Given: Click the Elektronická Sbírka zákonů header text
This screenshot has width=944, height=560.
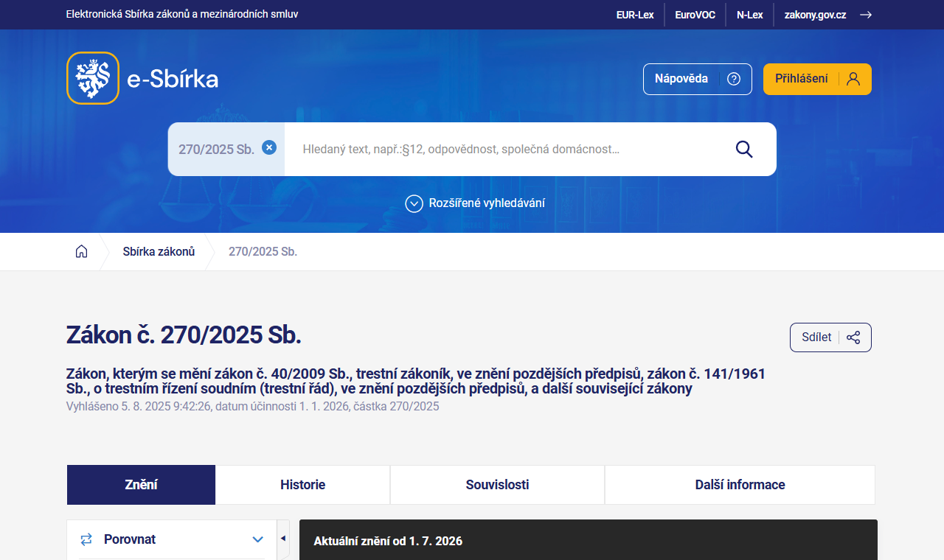Looking at the screenshot, I should (x=182, y=14).
